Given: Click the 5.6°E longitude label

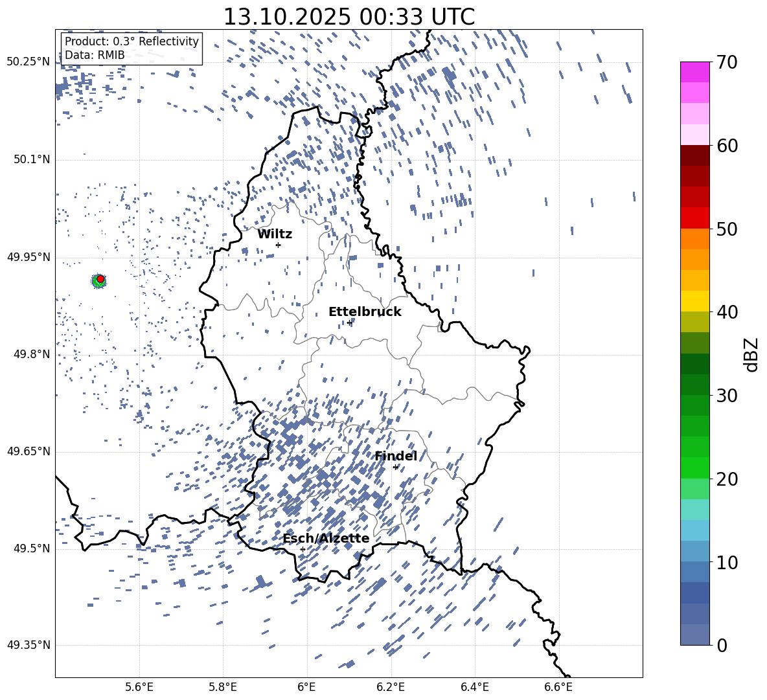Looking at the screenshot, I should (x=139, y=687).
